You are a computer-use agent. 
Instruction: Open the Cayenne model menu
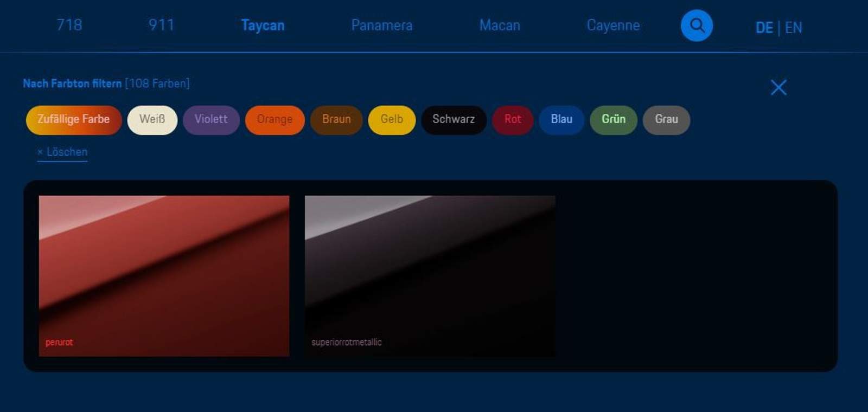pos(613,25)
